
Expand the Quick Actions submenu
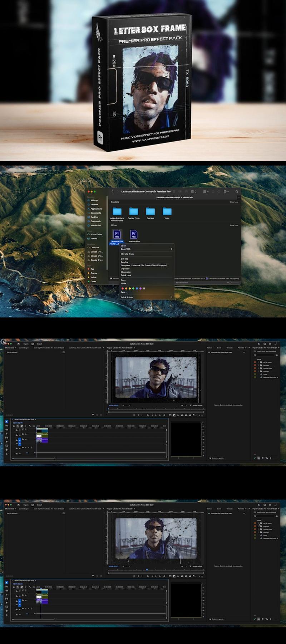point(147,297)
